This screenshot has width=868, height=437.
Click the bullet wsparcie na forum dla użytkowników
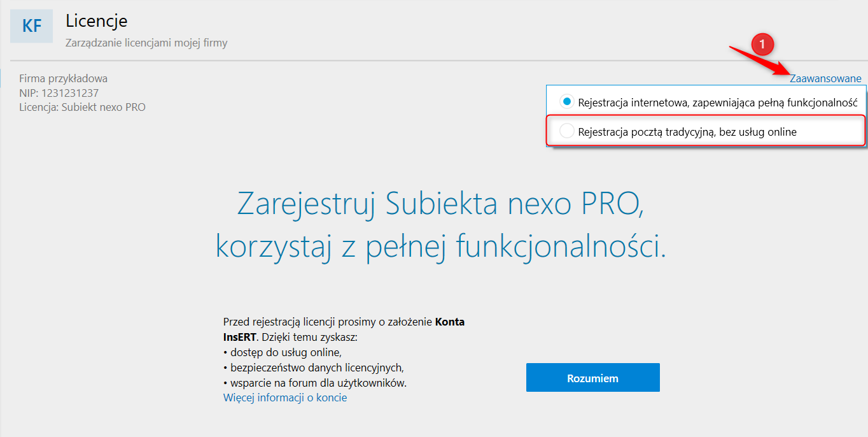315,383
